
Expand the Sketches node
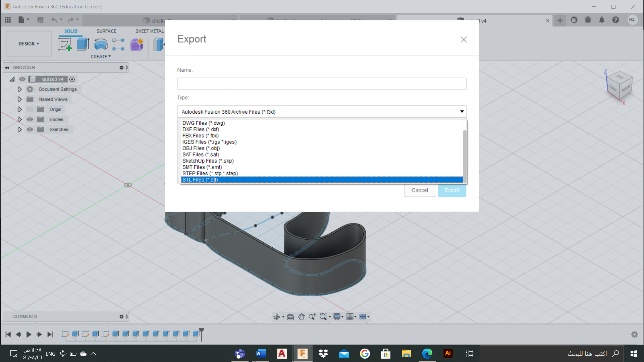pyautogui.click(x=19, y=130)
